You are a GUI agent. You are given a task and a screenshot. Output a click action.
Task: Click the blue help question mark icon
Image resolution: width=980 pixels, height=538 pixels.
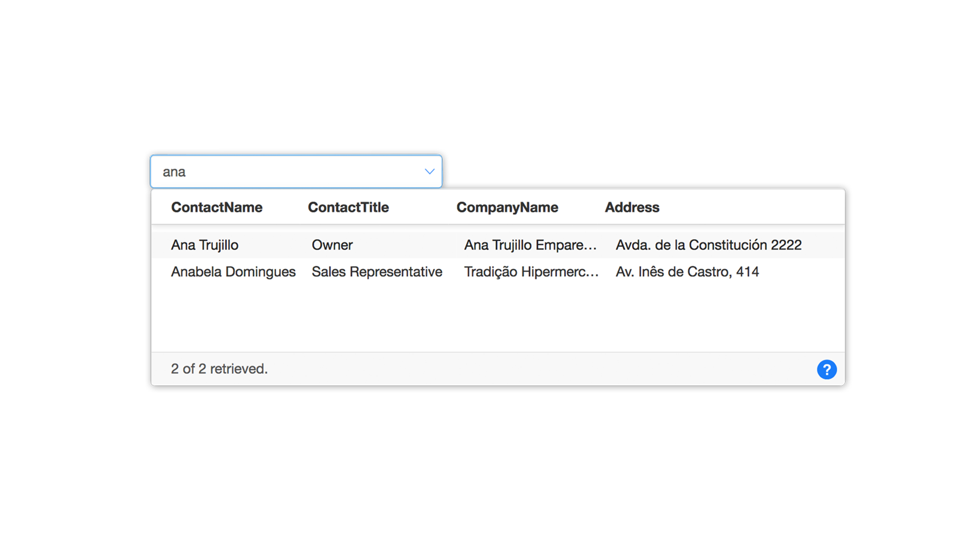point(826,369)
